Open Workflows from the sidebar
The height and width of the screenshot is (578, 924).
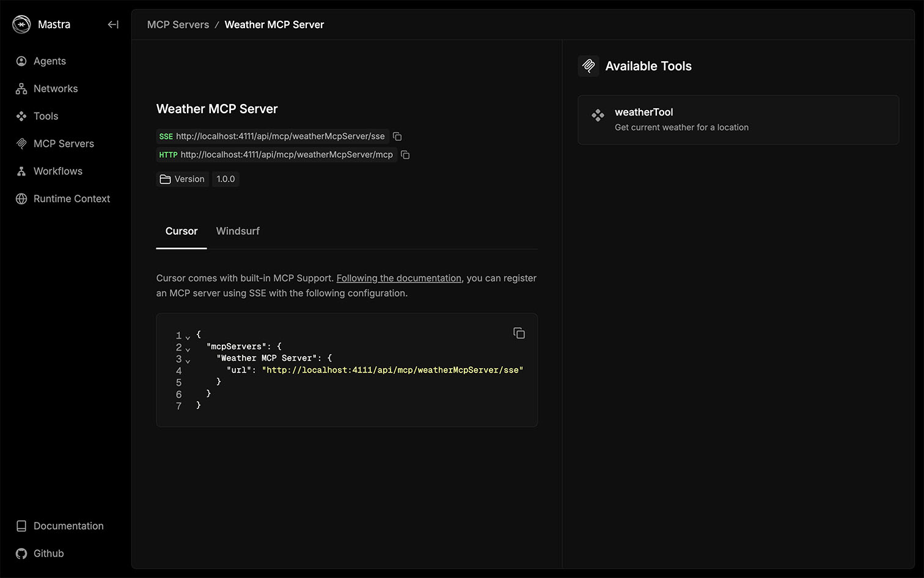point(57,171)
